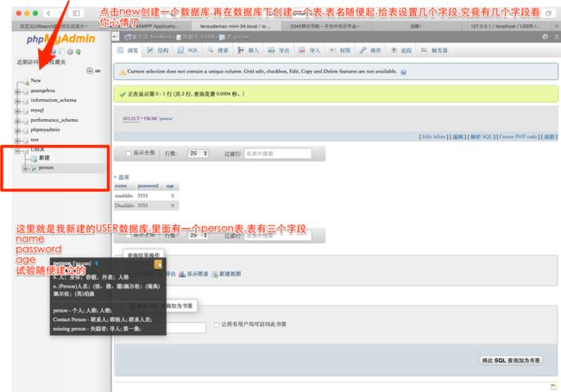
Task: Hide the navigation panel with left arrow icon
Action: 115,37
